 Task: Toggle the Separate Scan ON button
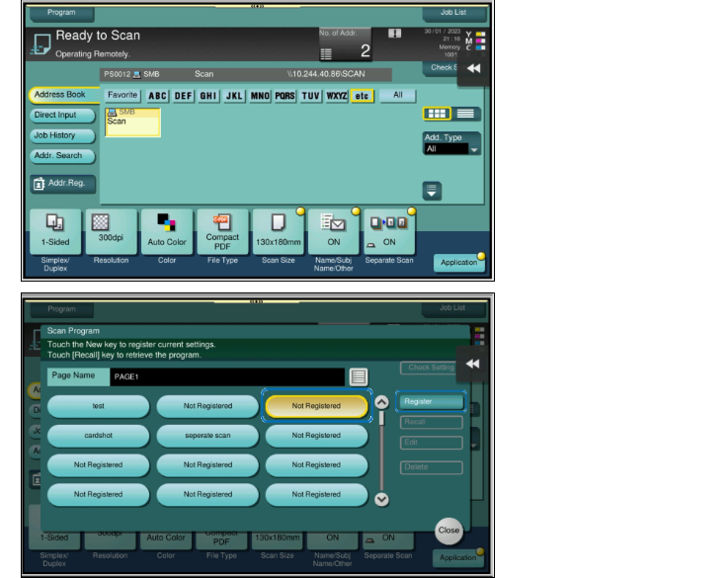(389, 231)
